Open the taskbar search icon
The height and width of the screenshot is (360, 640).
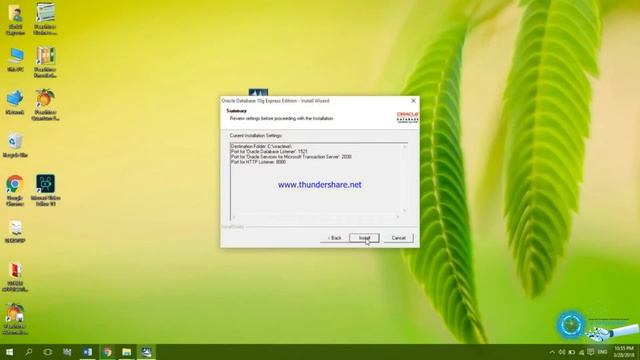[29, 352]
